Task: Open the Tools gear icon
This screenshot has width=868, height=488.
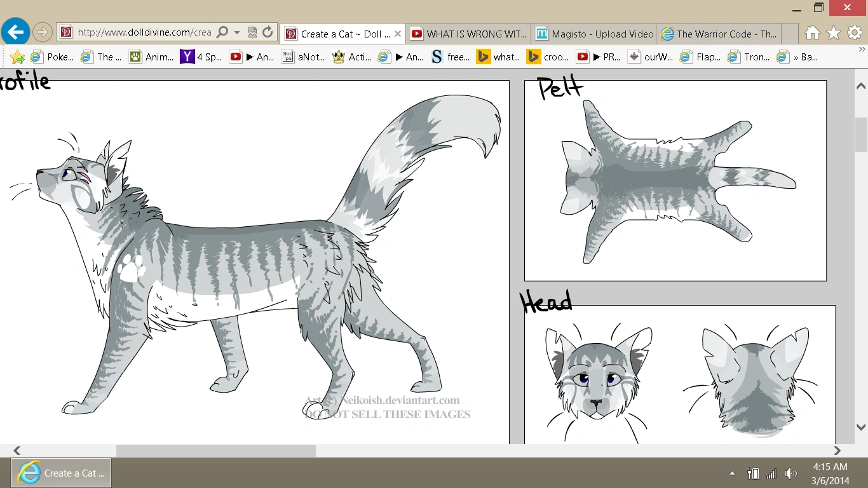Action: tap(855, 33)
